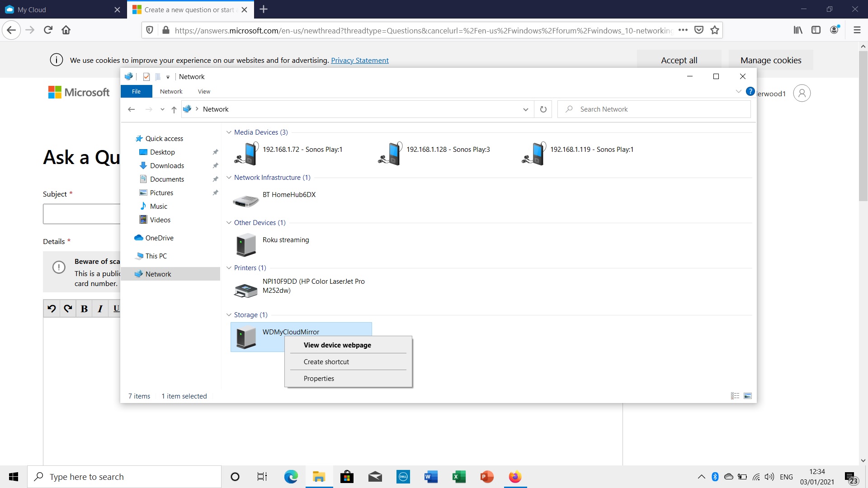This screenshot has height=488, width=868.
Task: Click Explorer's back navigation arrow
Action: (132, 109)
